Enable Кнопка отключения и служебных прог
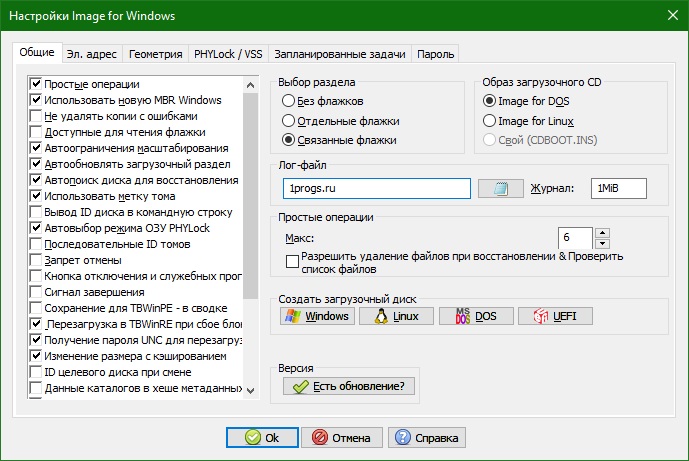689x461 pixels. pos(36,276)
